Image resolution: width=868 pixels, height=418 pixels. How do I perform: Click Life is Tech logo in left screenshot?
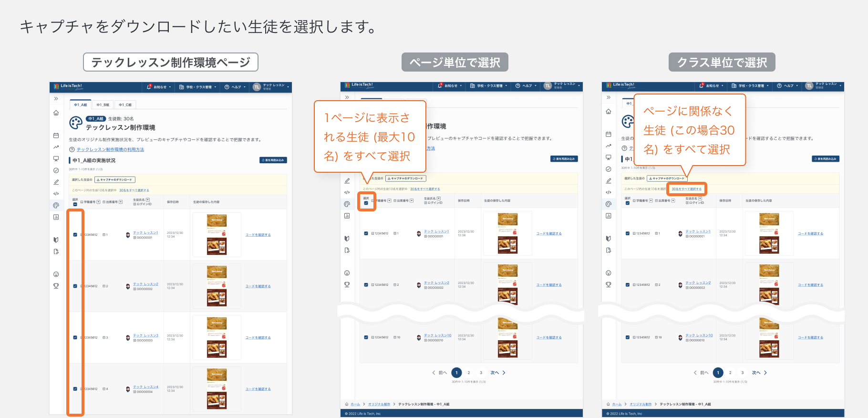click(69, 87)
